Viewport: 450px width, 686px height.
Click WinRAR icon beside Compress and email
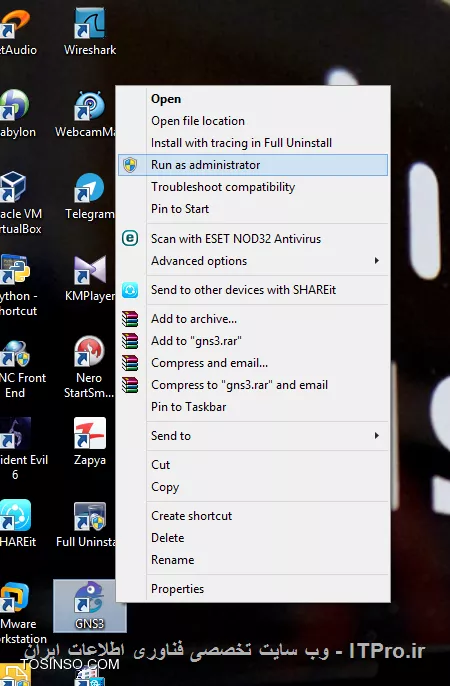130,363
